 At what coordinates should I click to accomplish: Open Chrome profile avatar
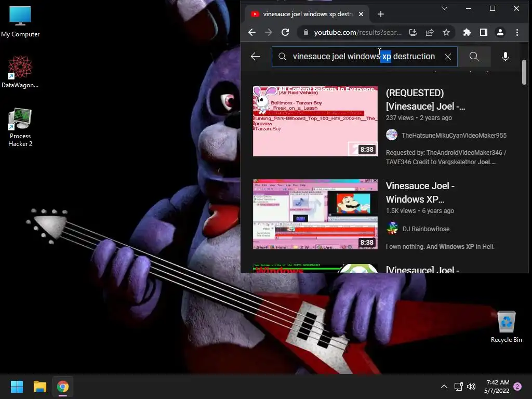[x=500, y=32]
